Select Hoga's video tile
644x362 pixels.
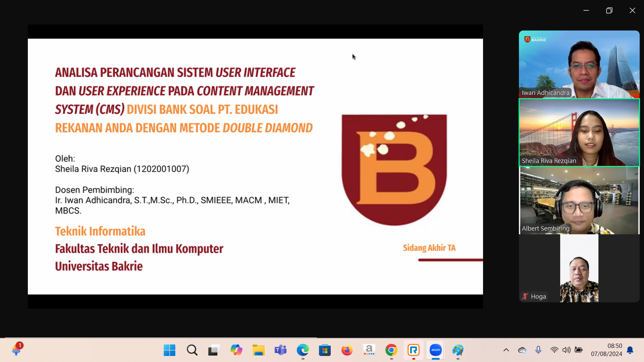click(579, 268)
